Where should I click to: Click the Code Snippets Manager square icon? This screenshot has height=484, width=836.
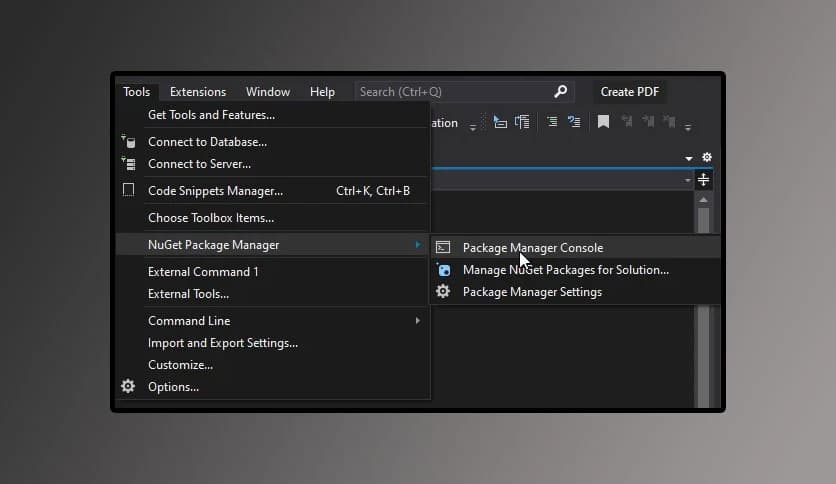point(128,190)
